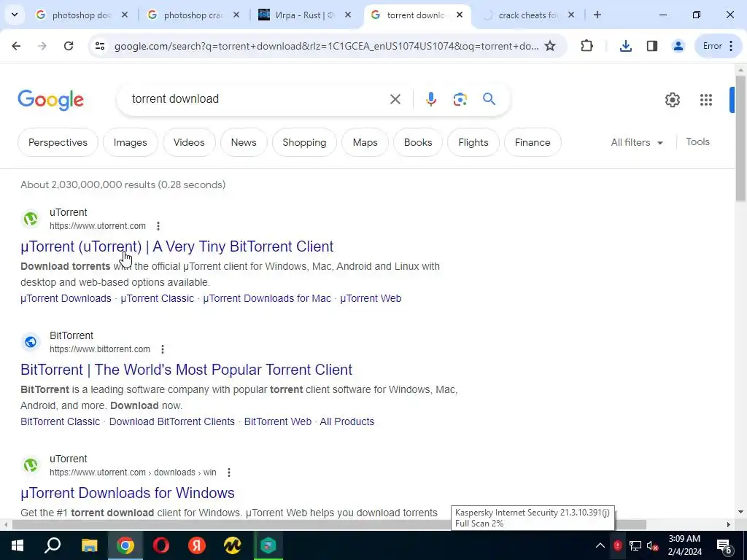
Task: Open options menu for utorrent downloads win result
Action: pyautogui.click(x=229, y=472)
